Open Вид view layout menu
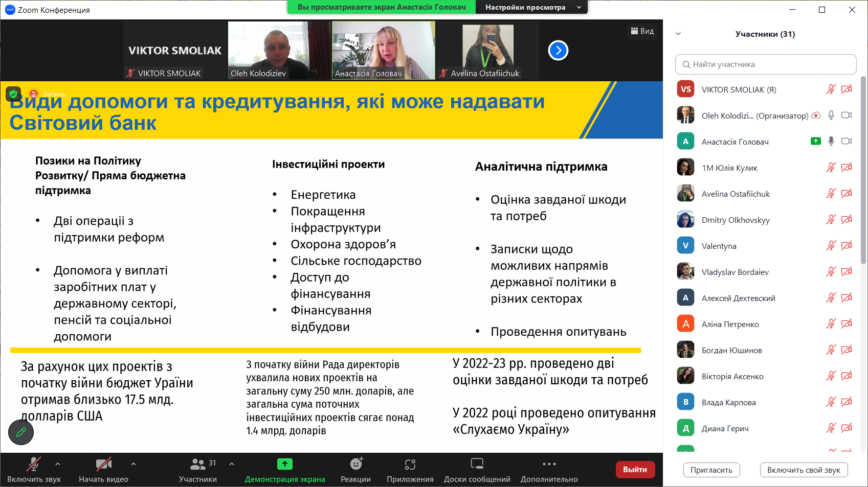This screenshot has width=868, height=487. 642,31
